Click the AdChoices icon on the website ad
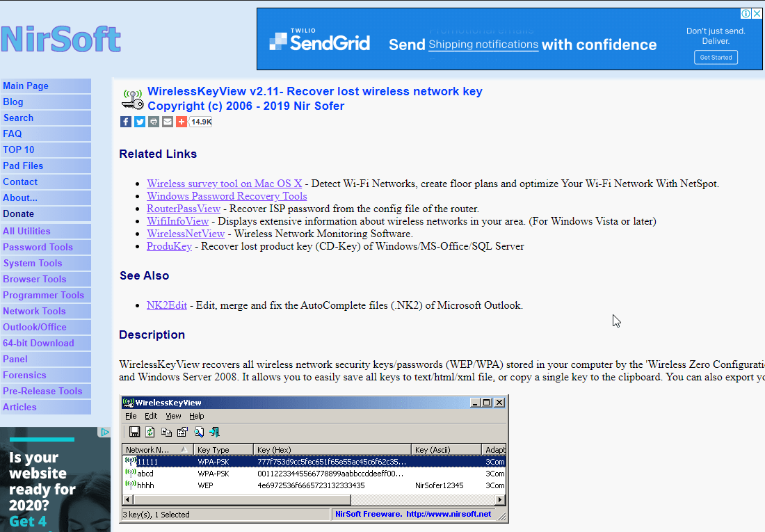The width and height of the screenshot is (765, 532). click(x=105, y=432)
